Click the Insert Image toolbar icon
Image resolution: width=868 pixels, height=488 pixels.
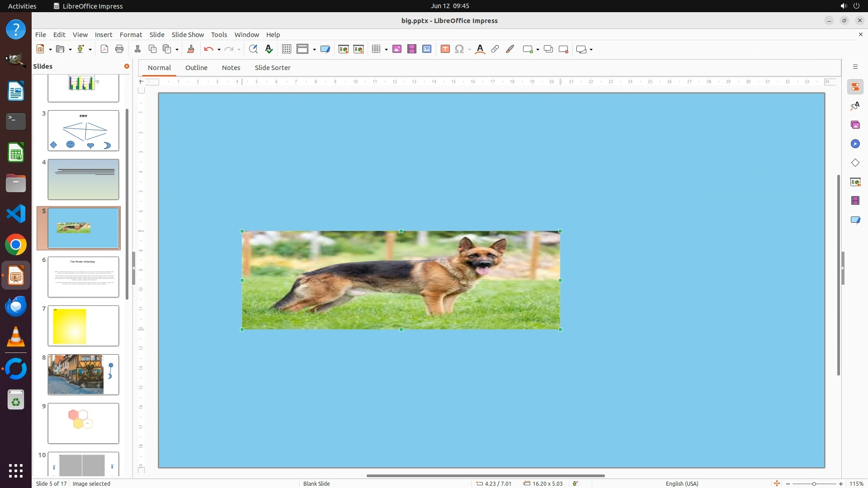click(x=397, y=49)
